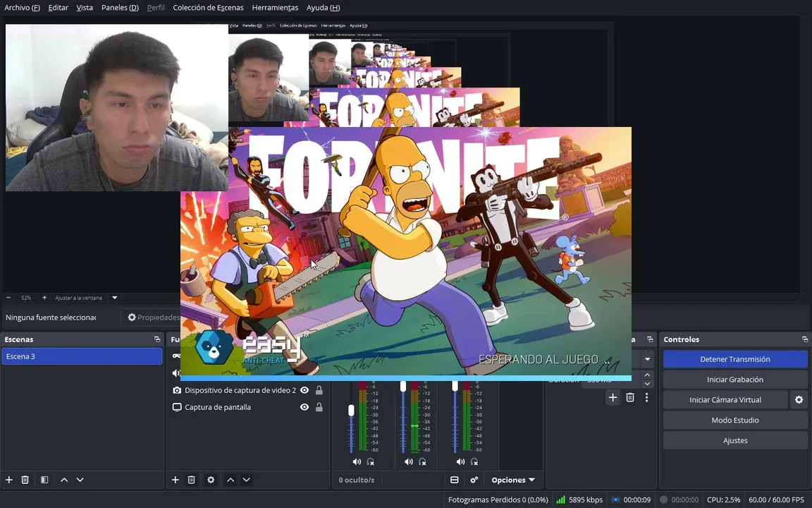Delete the selected scene with trash icon
Screen dimensions: 812x508
[x=25, y=480]
